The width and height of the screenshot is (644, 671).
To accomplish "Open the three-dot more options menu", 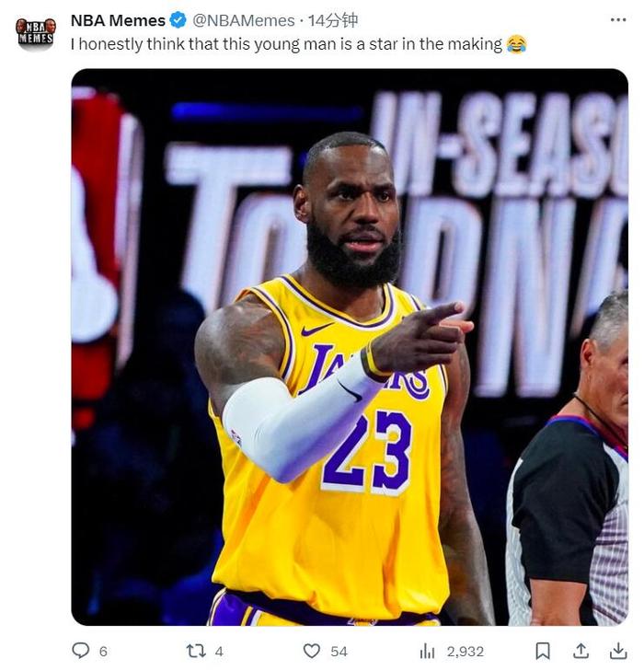I will (618, 19).
